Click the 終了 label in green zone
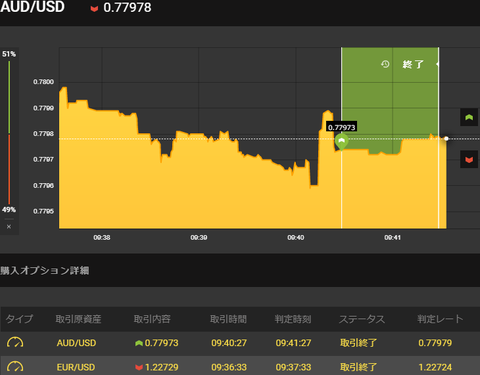Image resolution: width=480 pixels, height=375 pixels. coord(413,64)
